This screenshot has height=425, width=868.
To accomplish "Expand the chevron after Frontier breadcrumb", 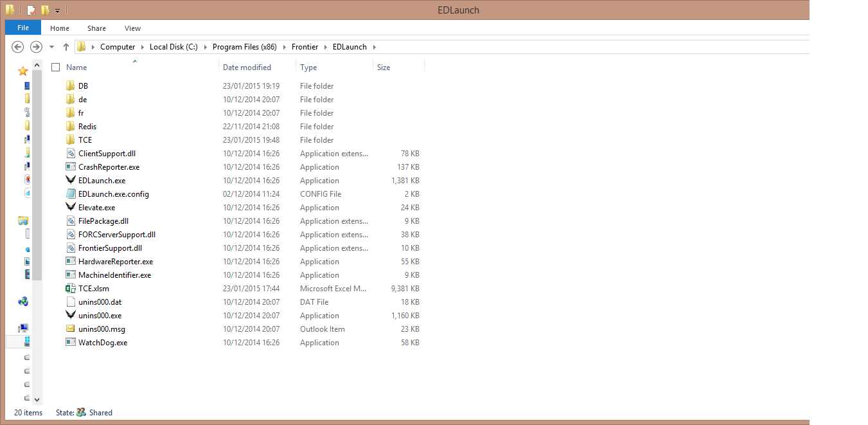I will pos(326,47).
